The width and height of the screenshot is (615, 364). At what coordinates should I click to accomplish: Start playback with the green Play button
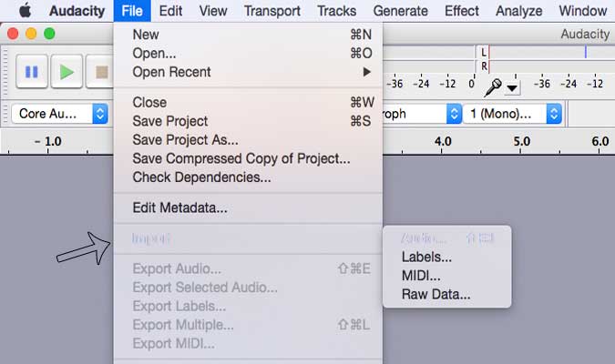[67, 72]
